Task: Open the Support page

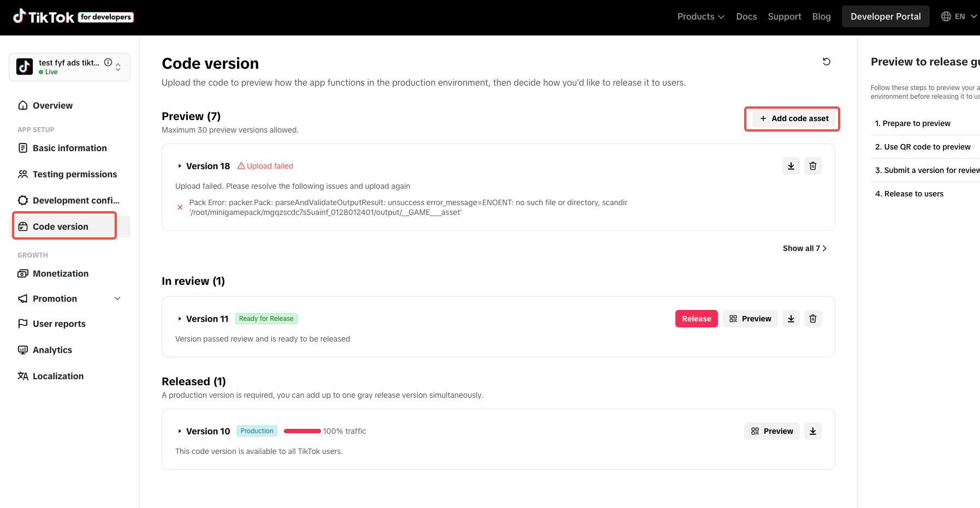Action: 785,16
